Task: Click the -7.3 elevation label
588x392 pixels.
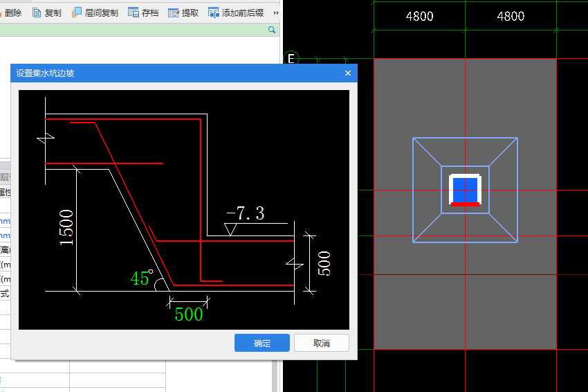Action: 246,213
